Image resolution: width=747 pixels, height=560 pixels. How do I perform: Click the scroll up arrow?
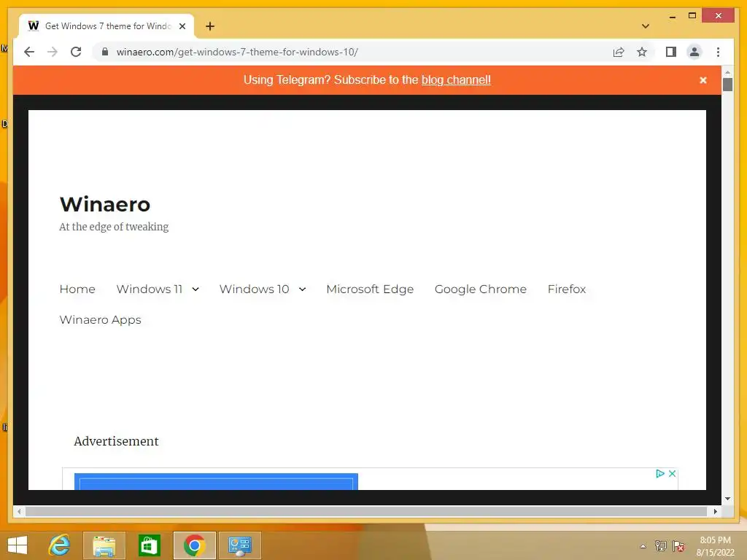(x=727, y=72)
